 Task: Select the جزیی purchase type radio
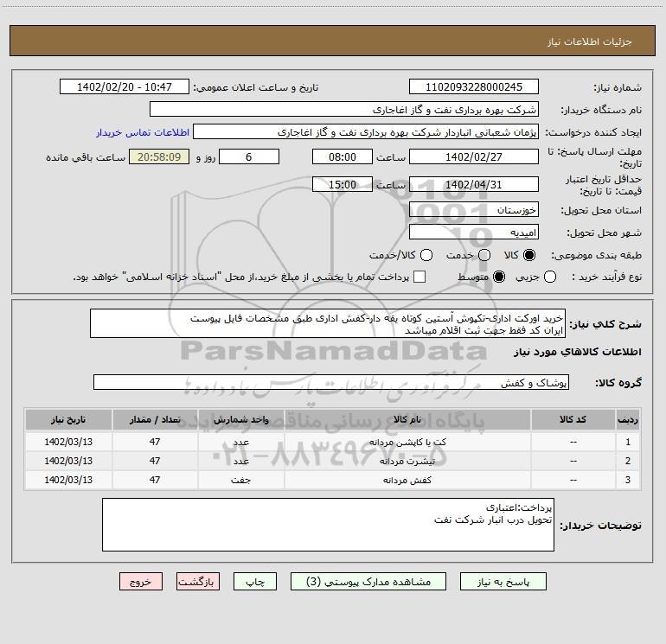(549, 277)
